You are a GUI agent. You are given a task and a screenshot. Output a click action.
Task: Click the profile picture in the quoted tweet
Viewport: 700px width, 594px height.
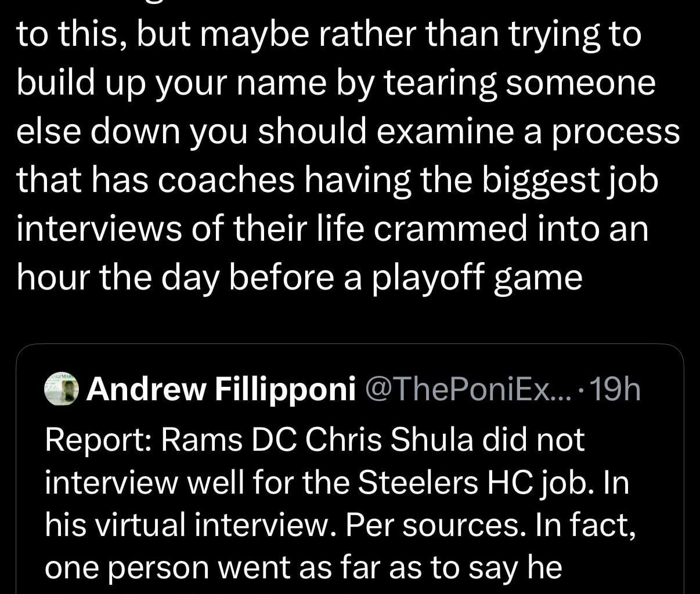pyautogui.click(x=61, y=390)
